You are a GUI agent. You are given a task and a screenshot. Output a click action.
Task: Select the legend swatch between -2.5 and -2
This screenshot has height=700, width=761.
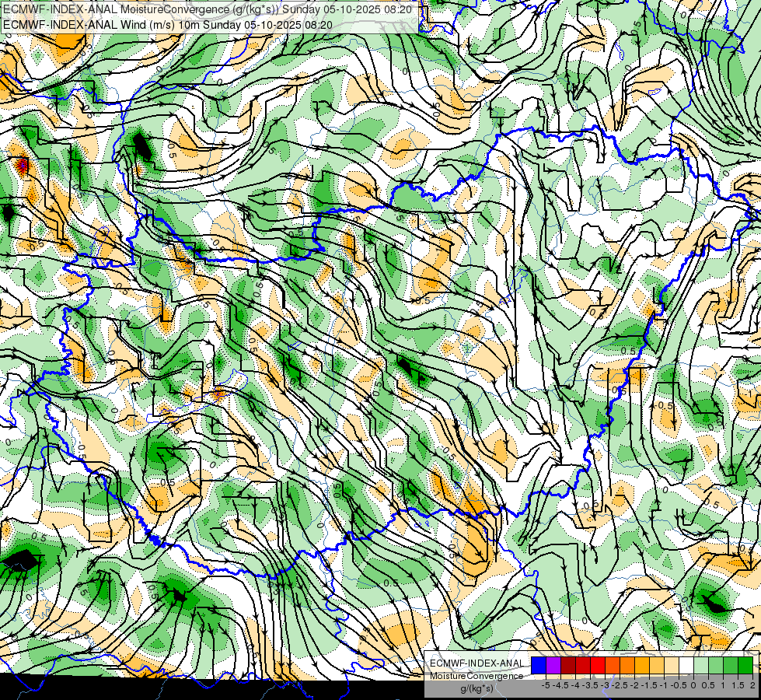click(627, 665)
